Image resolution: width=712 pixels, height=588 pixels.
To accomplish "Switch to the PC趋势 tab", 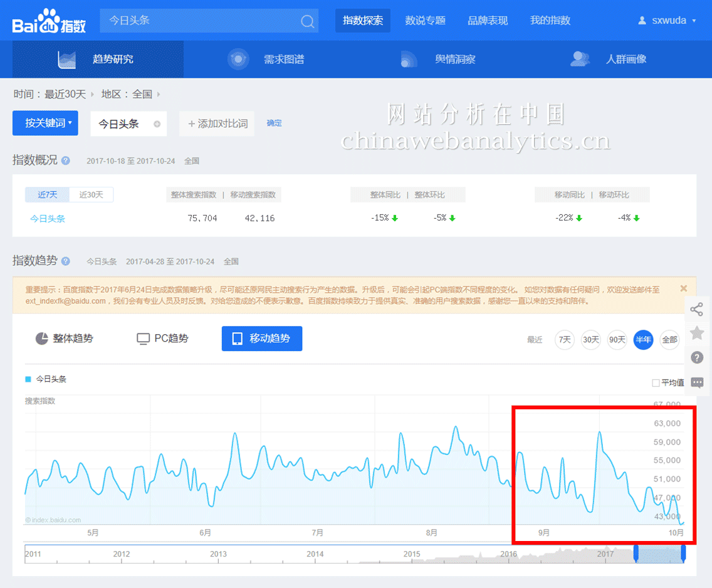I will (x=162, y=339).
